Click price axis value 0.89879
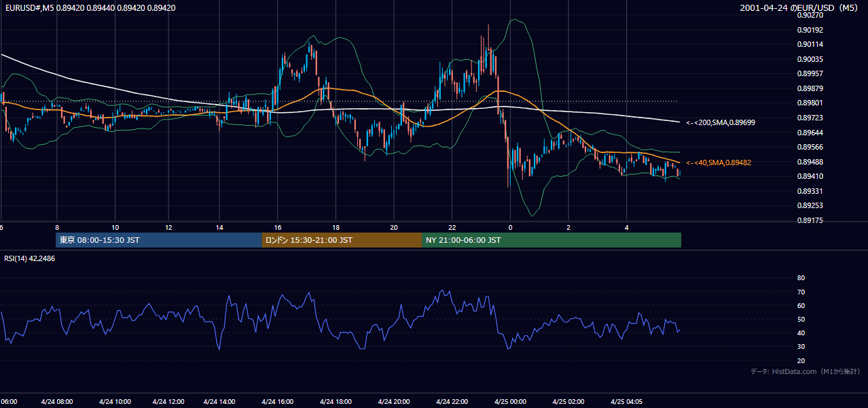The width and height of the screenshot is (868, 408). [x=810, y=88]
